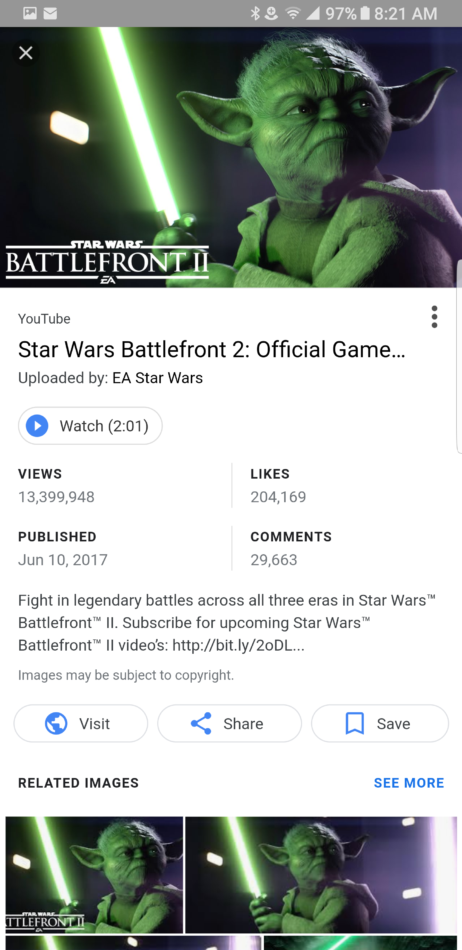Tap the blue play icon in Watch button
This screenshot has width=462, height=950.
(37, 426)
